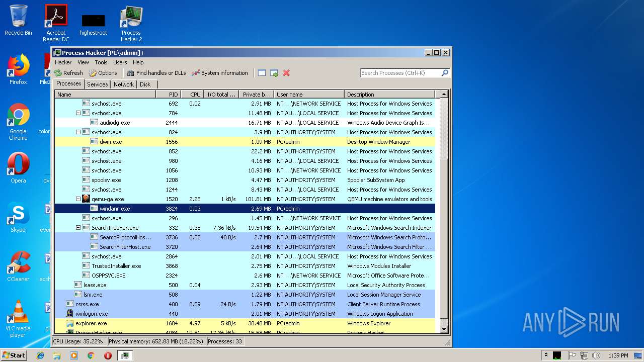Image resolution: width=644 pixels, height=362 pixels.
Task: Open the Help menu
Action: point(138,62)
